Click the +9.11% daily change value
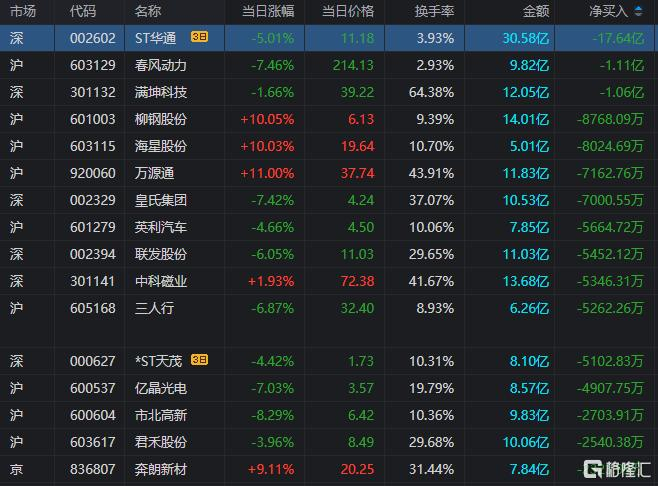 tap(271, 469)
